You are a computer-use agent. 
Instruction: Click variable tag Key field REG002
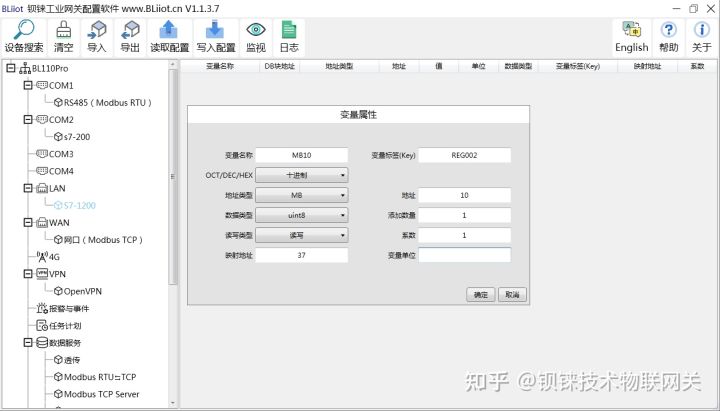click(464, 155)
